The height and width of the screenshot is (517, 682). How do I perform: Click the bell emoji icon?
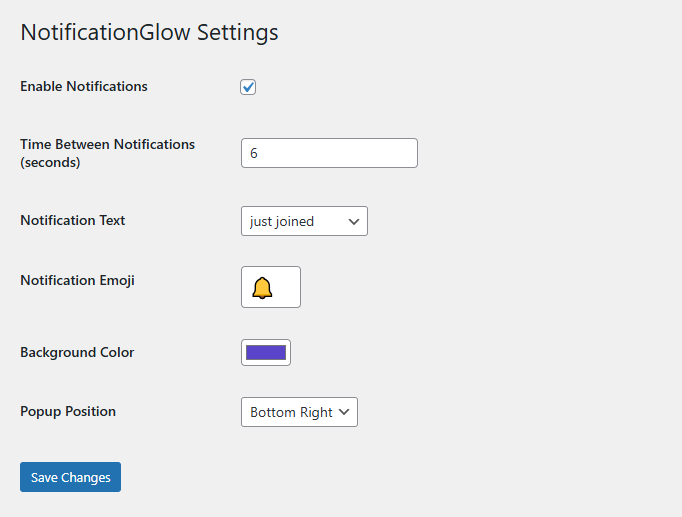tap(262, 288)
